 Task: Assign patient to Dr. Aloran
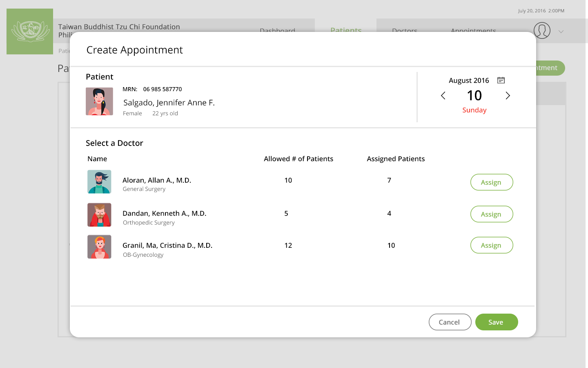pos(491,182)
